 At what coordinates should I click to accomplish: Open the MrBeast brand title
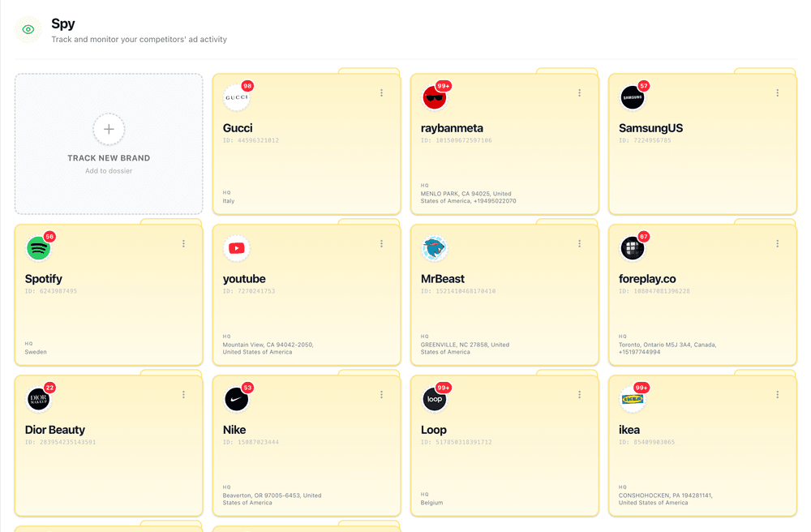pos(443,279)
